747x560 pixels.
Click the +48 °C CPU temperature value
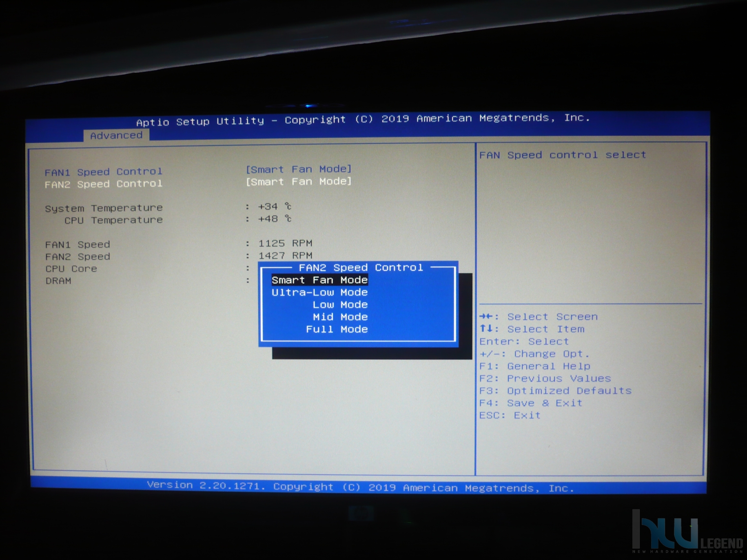coord(275,219)
